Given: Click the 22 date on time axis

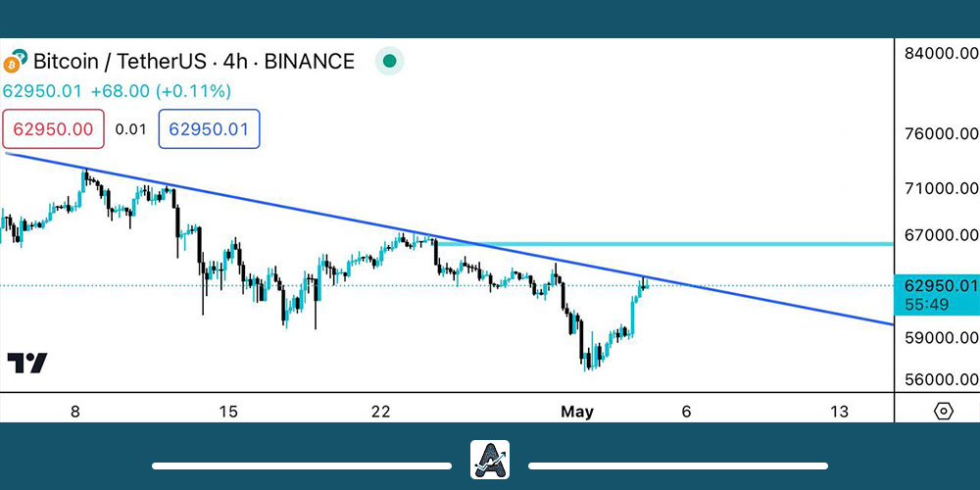Looking at the screenshot, I should [x=381, y=411].
